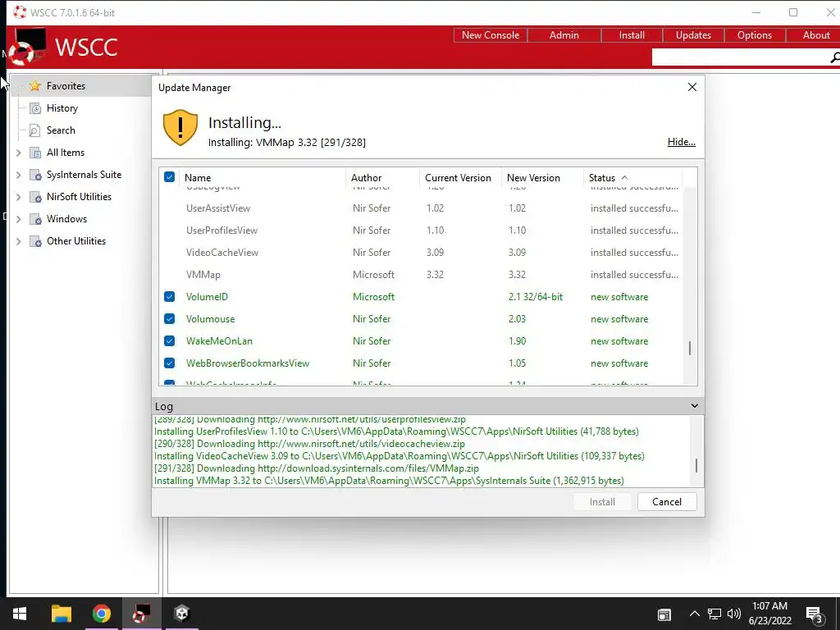Click the header search input field
840x630 pixels.
741,57
